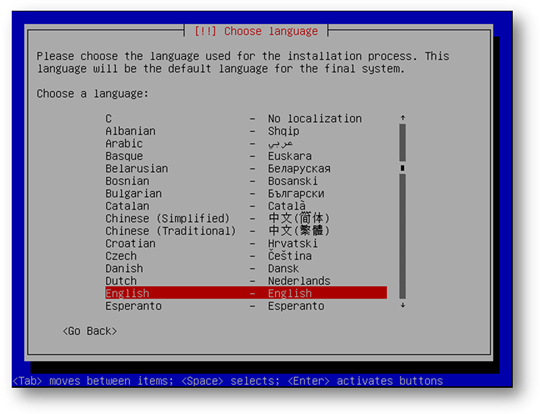Activate the Go Back button
Image resolution: width=540 pixels, height=414 pixels.
(90, 331)
